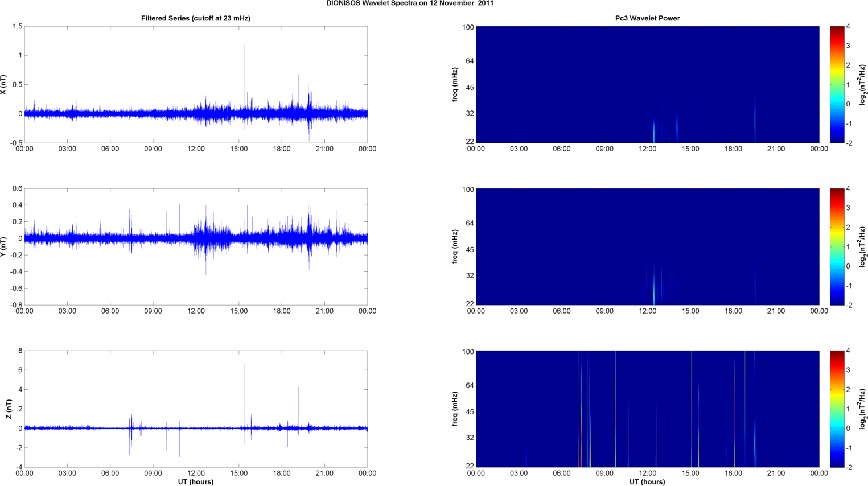Click the '06:00' tick under the Z time series

tap(110, 473)
